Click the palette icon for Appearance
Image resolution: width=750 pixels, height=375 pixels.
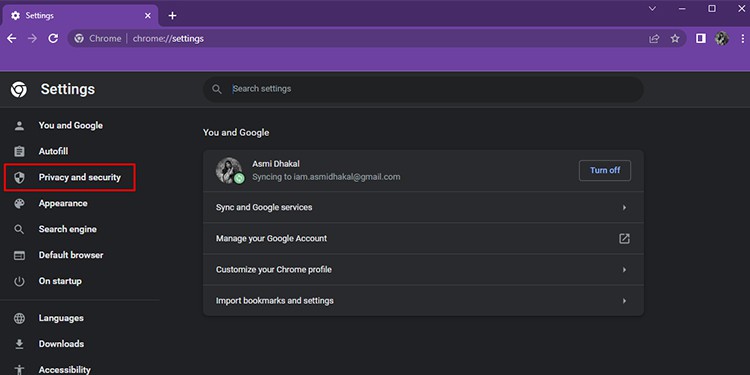coord(19,204)
